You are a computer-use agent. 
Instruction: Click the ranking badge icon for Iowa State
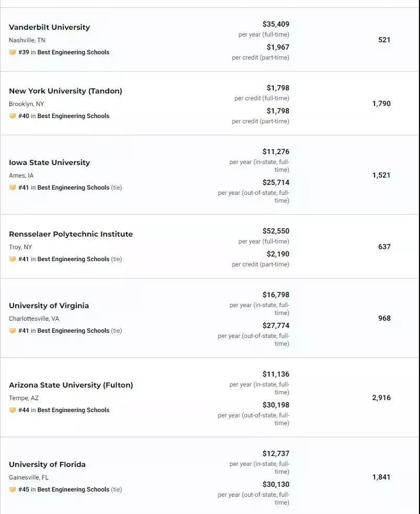coord(13,188)
